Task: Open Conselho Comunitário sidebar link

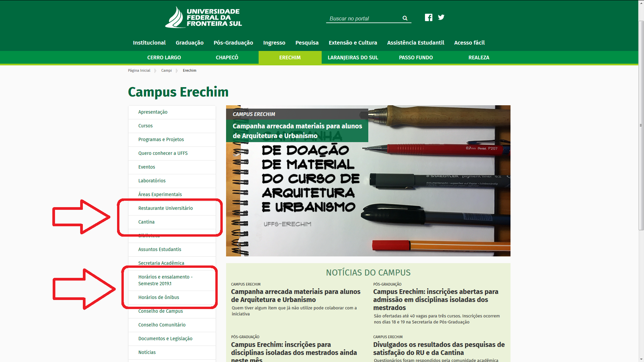Action: coord(172,325)
